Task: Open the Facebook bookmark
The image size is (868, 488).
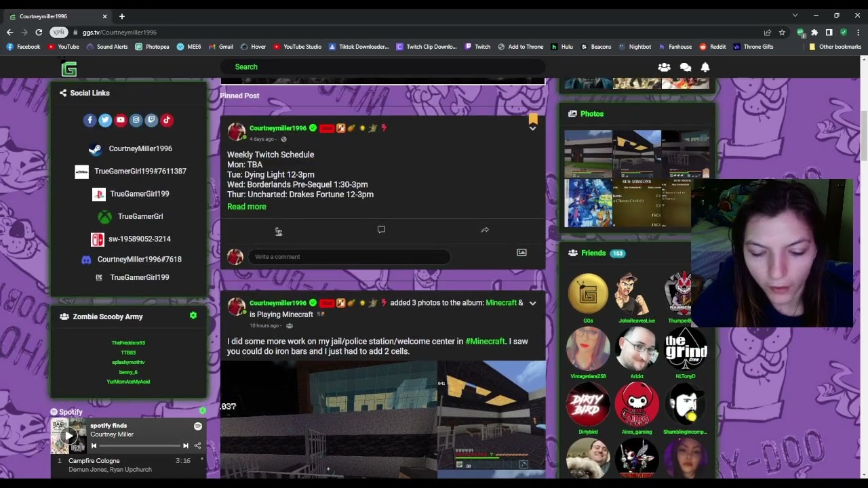Action: coord(24,47)
